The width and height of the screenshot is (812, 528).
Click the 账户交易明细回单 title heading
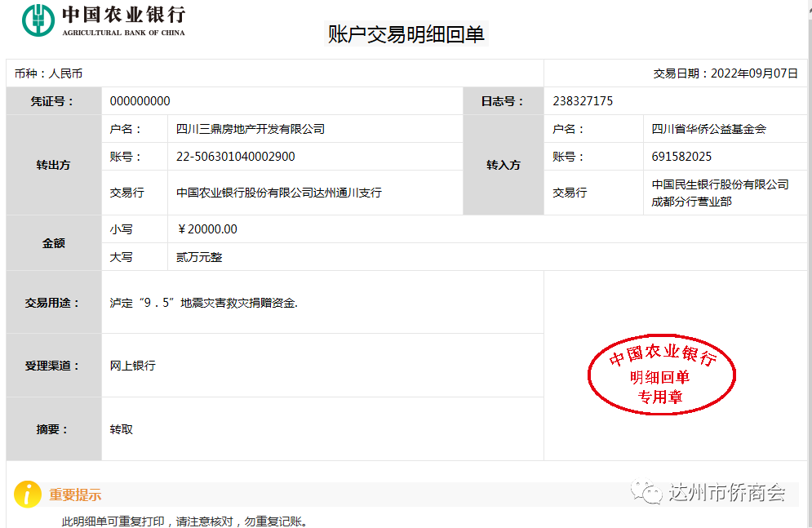[406, 34]
